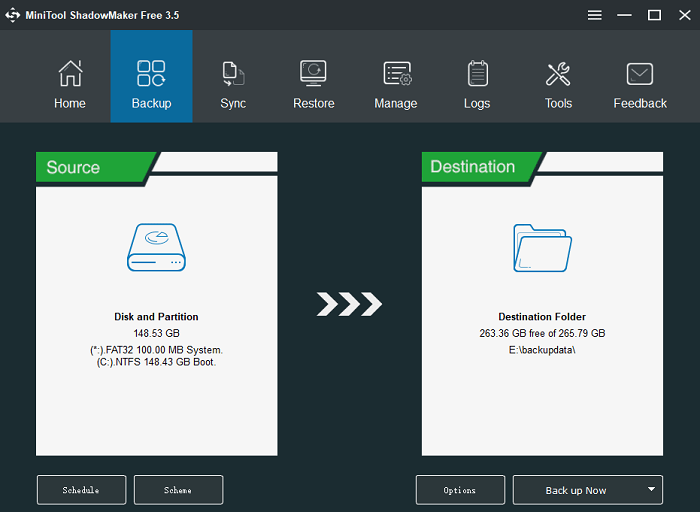
Task: Select the Destination panel header
Action: 478,167
